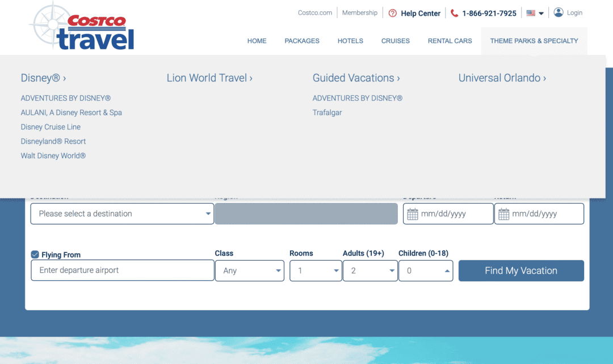The width and height of the screenshot is (613, 364).
Task: Click the Help Center question mark icon
Action: point(393,13)
